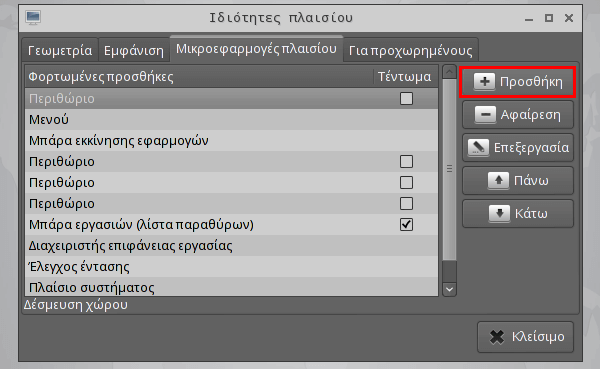Image resolution: width=600 pixels, height=369 pixels.
Task: Switch to the Εμφάνιση tab
Action: pos(134,50)
